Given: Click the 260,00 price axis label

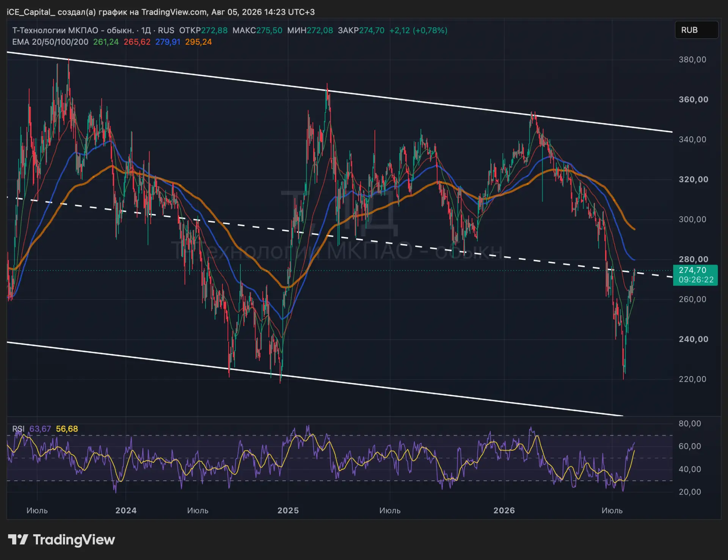Looking at the screenshot, I should tap(692, 299).
